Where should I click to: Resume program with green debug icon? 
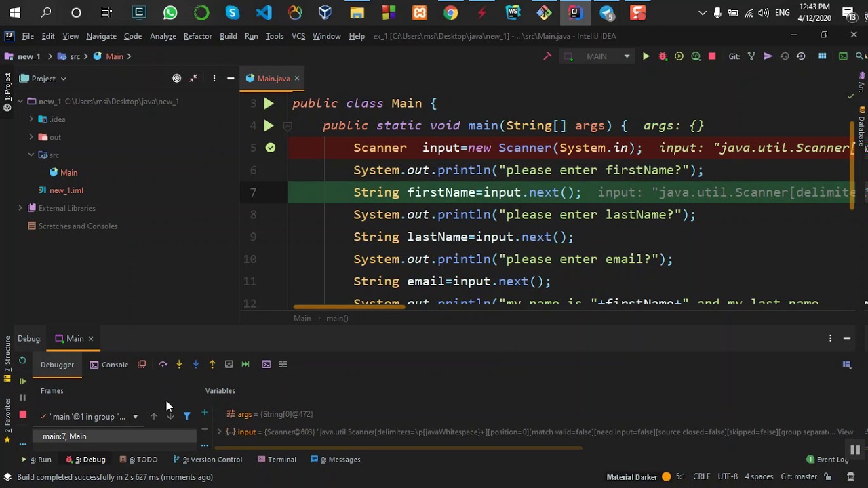click(22, 381)
